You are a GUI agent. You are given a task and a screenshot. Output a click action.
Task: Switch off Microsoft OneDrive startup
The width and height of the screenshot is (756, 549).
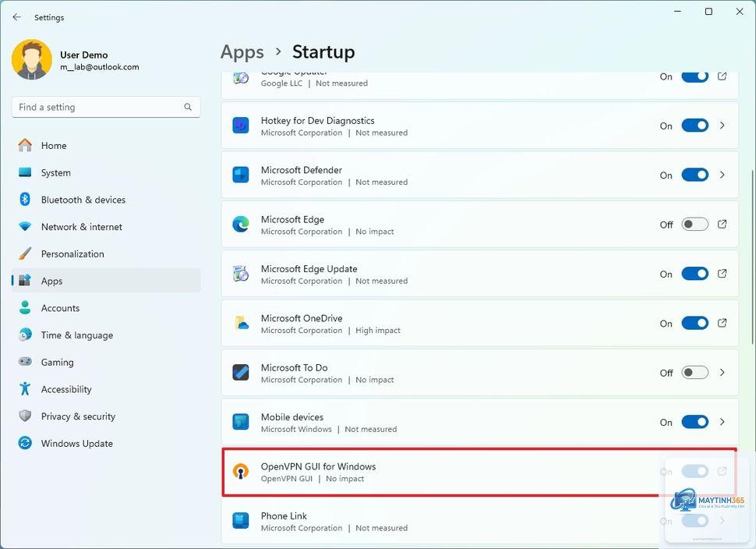click(694, 323)
